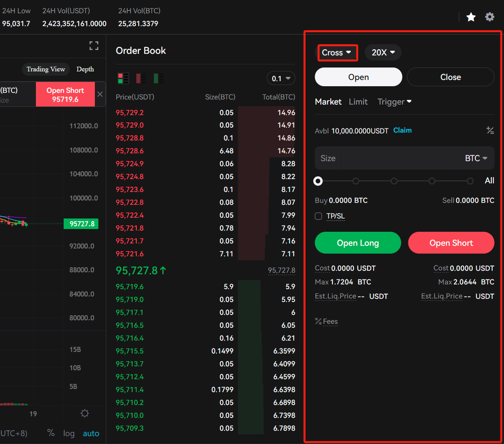Image resolution: width=504 pixels, height=444 pixels.
Task: Select the Market order tab
Action: tap(328, 102)
